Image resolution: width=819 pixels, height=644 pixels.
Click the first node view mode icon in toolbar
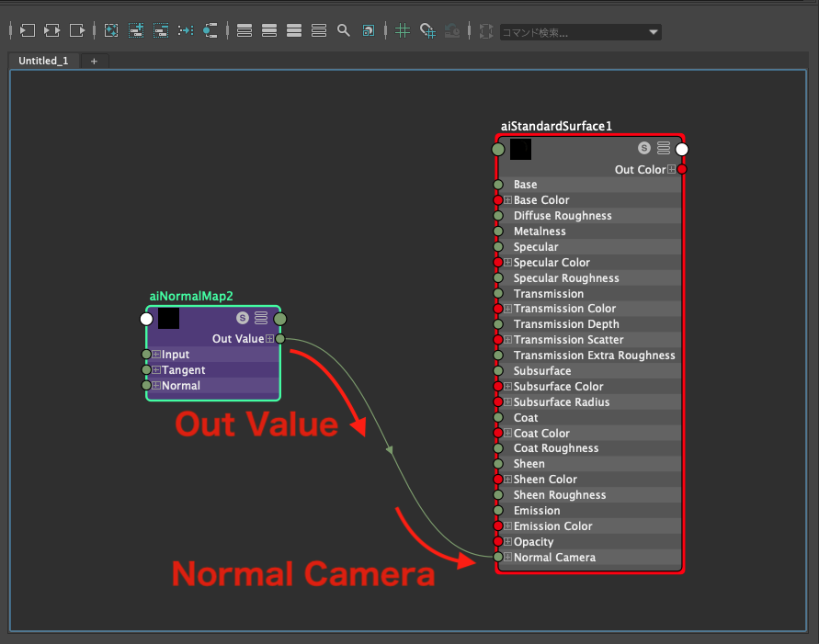tap(245, 30)
